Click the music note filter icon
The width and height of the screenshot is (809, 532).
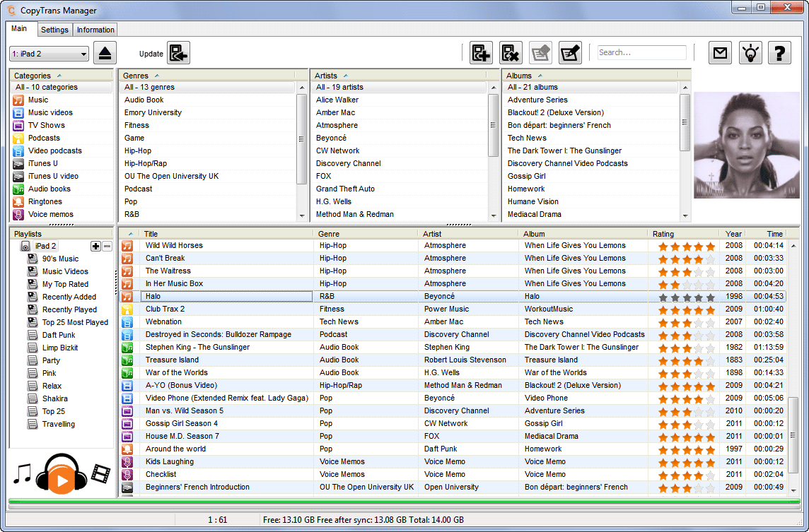tap(22, 473)
